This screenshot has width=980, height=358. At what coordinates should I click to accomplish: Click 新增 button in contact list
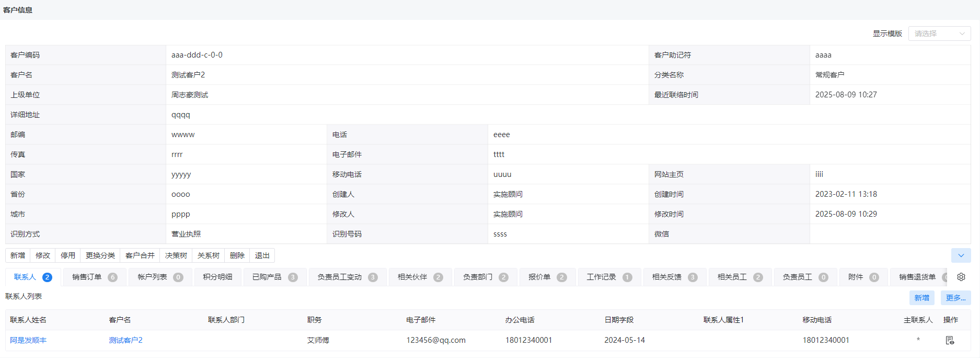click(x=921, y=298)
